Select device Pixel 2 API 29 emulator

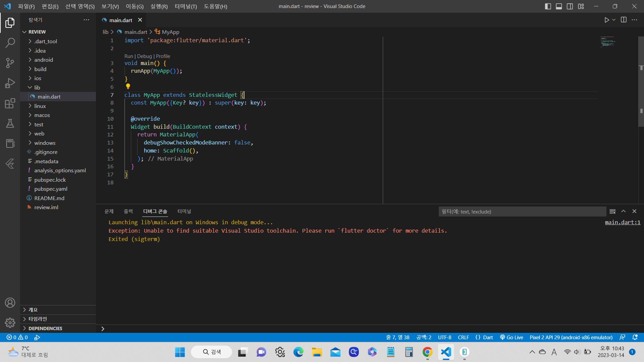(571, 338)
